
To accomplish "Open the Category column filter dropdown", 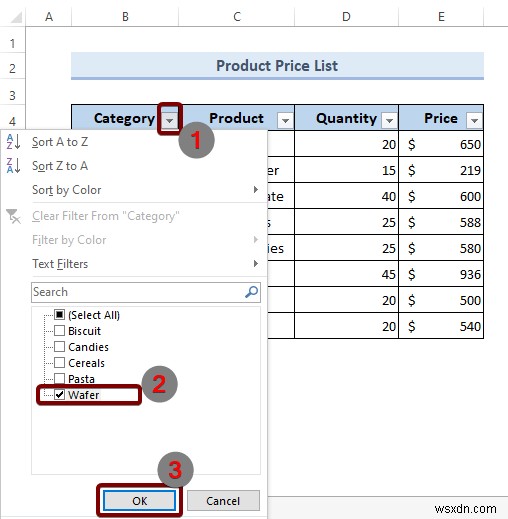I will click(170, 120).
